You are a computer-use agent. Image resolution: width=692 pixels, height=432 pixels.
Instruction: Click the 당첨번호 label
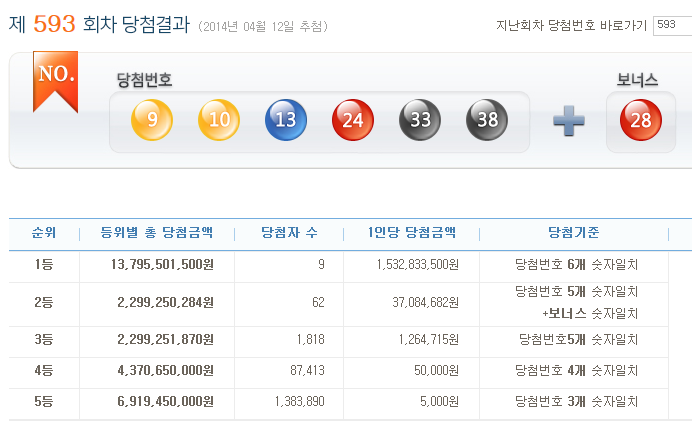tap(144, 80)
